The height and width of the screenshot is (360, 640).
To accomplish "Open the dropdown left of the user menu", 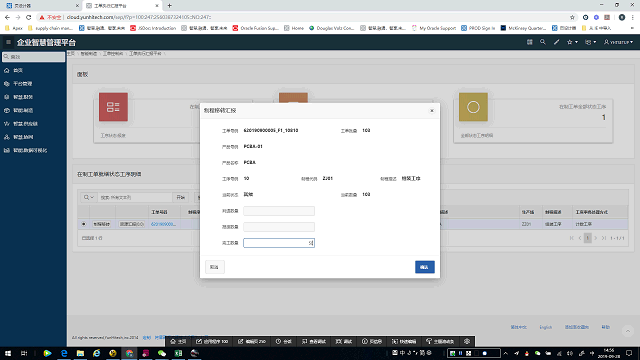I will pos(590,42).
